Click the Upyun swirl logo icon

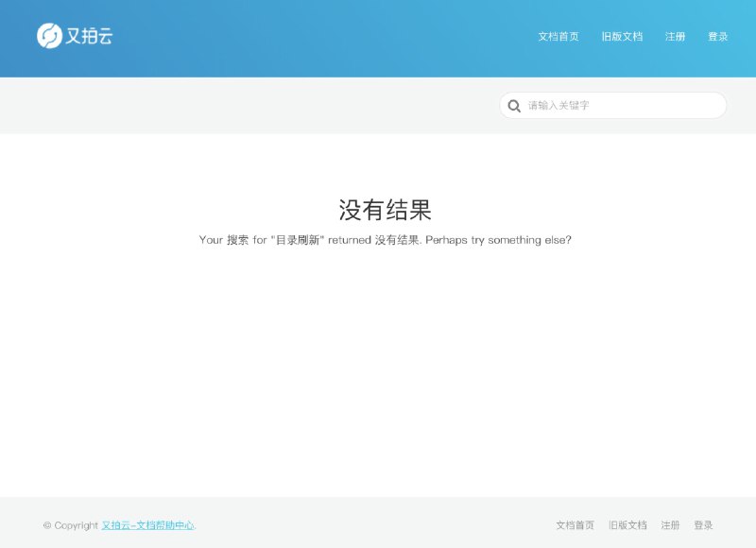[x=49, y=36]
